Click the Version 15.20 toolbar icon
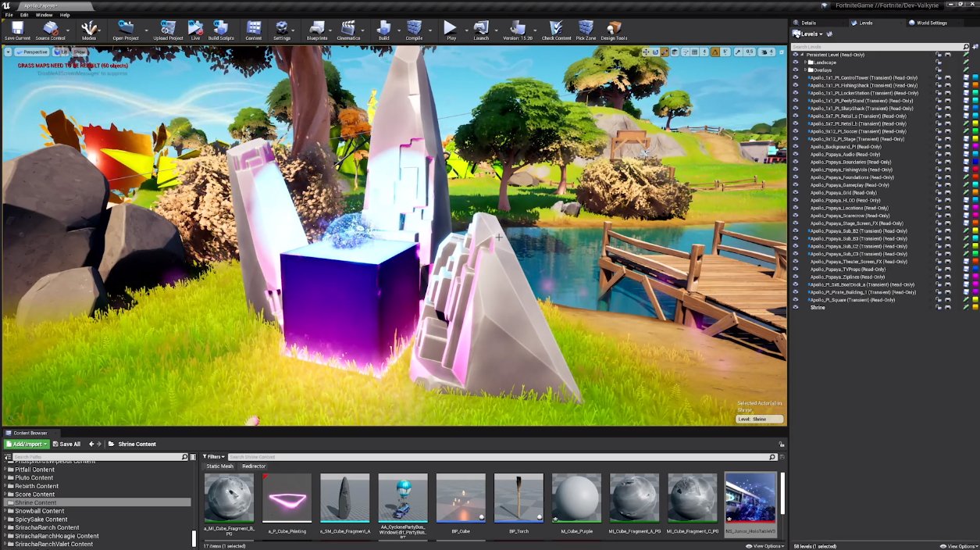Viewport: 980px width, 550px height. coord(518,30)
